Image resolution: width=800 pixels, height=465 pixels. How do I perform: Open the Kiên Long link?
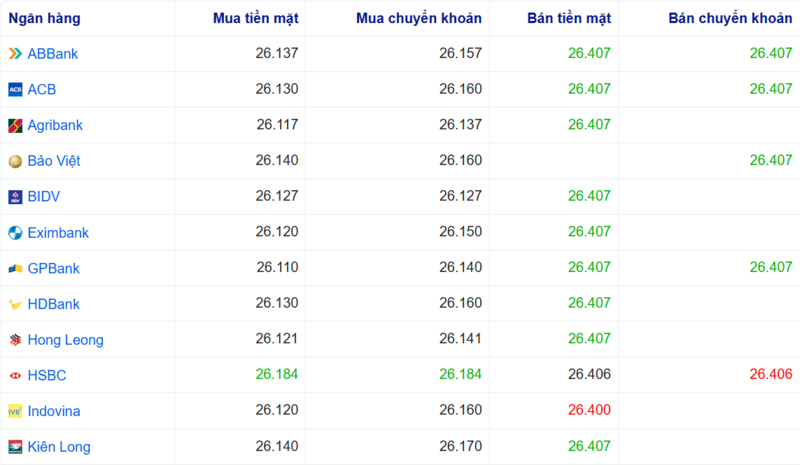[x=59, y=447]
